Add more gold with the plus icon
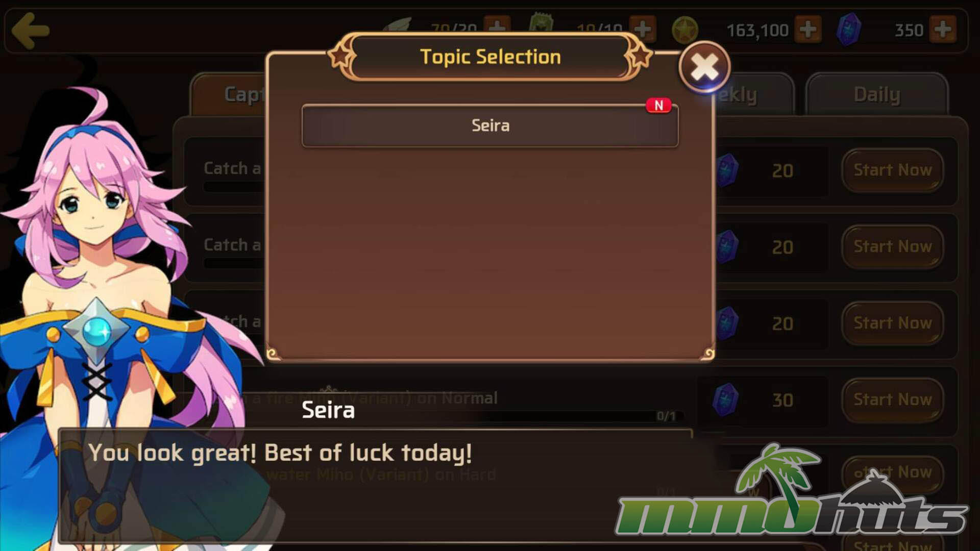The height and width of the screenshot is (551, 980). [x=807, y=30]
